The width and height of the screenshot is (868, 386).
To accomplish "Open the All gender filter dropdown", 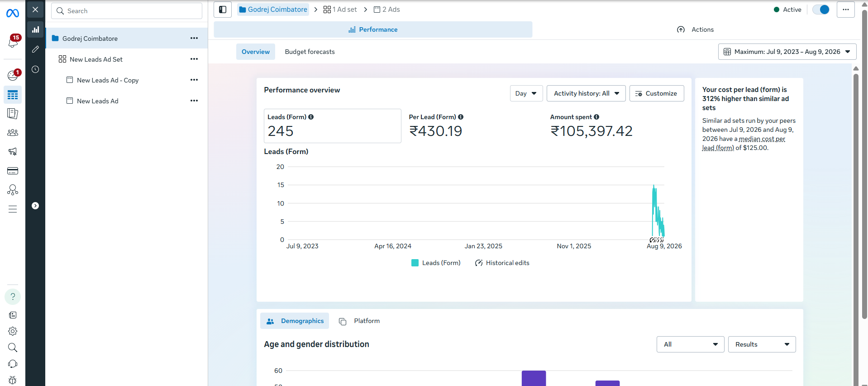I will click(x=691, y=344).
